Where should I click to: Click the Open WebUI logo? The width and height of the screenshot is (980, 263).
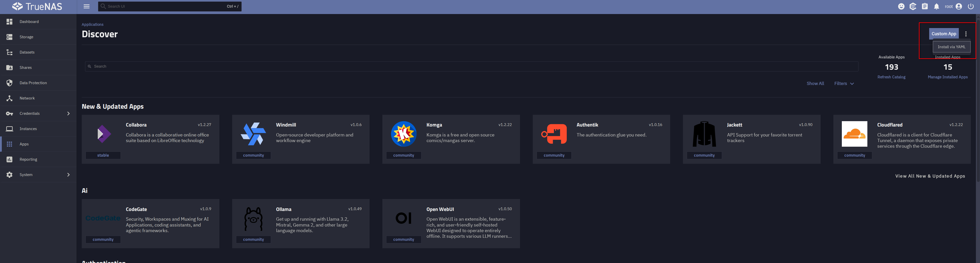(x=404, y=218)
